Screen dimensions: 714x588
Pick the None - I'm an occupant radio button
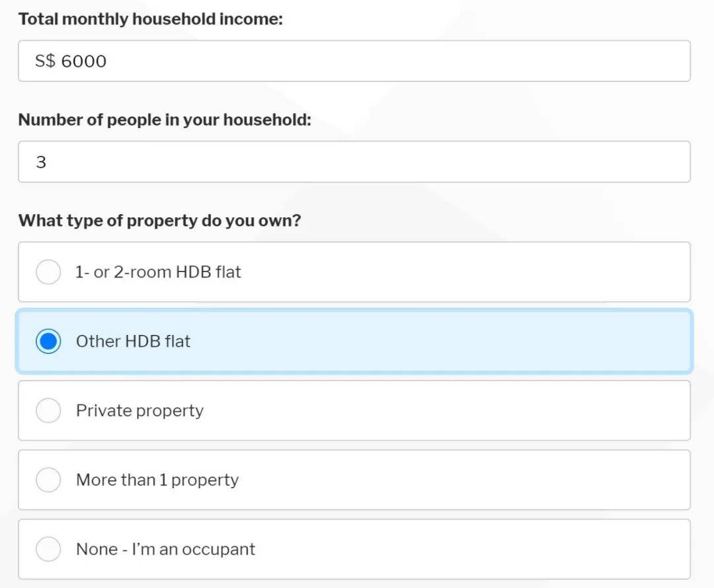48,549
